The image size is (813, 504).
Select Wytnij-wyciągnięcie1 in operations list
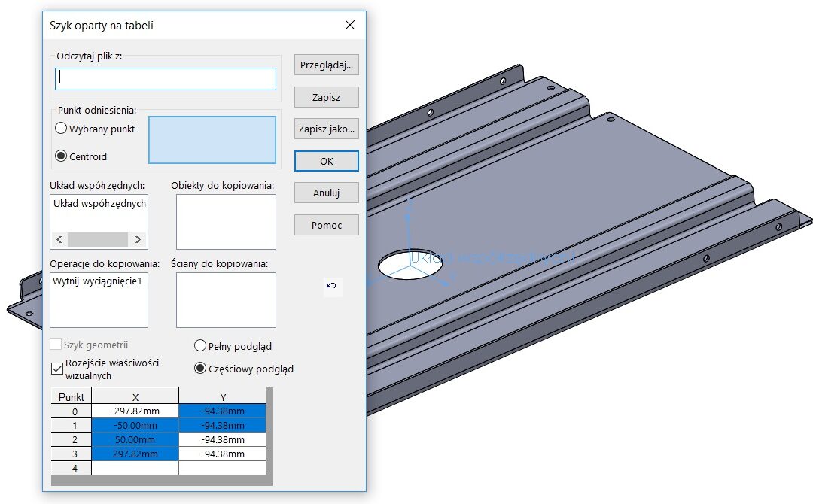click(98, 282)
